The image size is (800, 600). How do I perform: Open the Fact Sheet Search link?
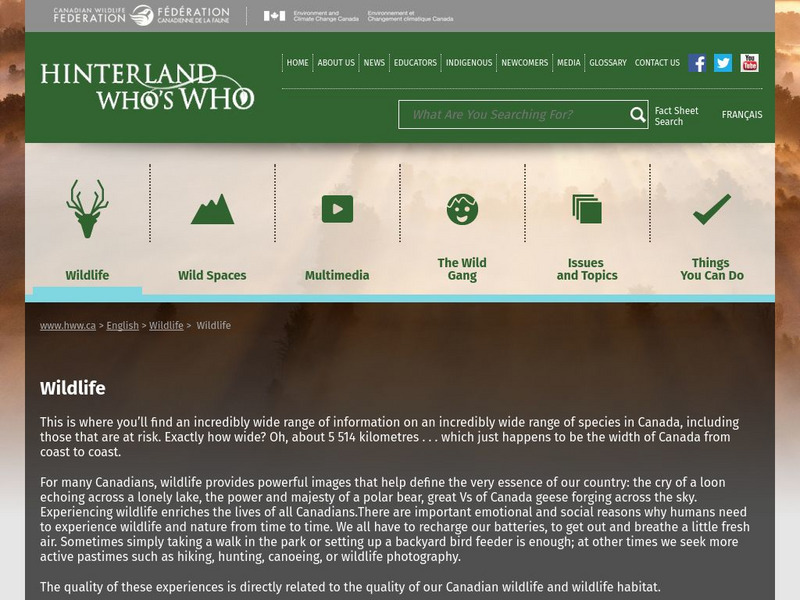click(676, 115)
